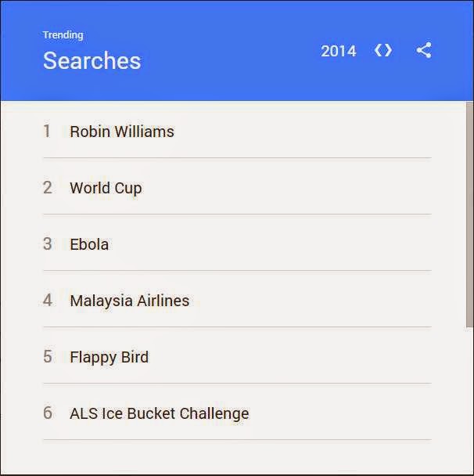The width and height of the screenshot is (474, 476).
Task: Go to previous year with left chevron
Action: 377,51
